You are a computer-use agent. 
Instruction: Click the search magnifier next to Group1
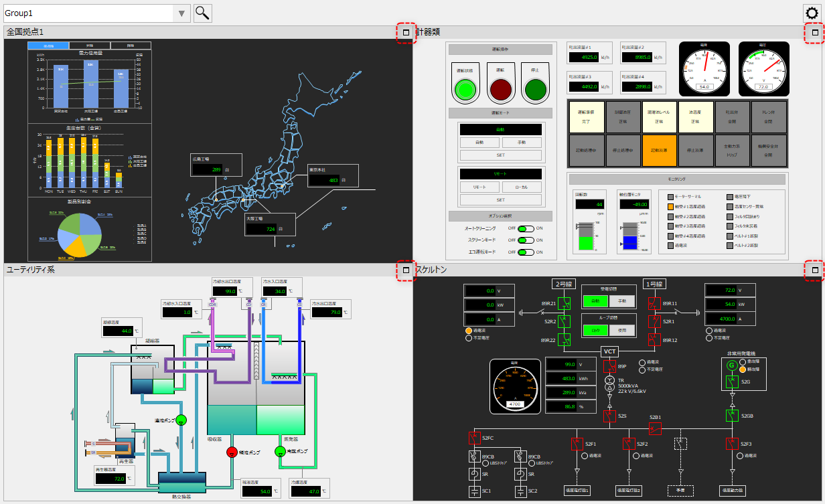[x=202, y=12]
